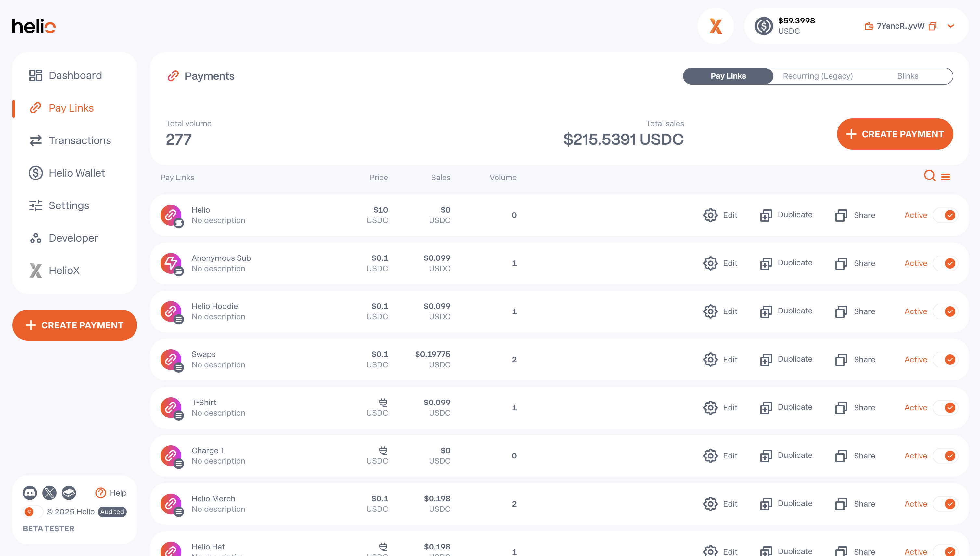Go to Helio Wallet in sidebar

[67, 173]
